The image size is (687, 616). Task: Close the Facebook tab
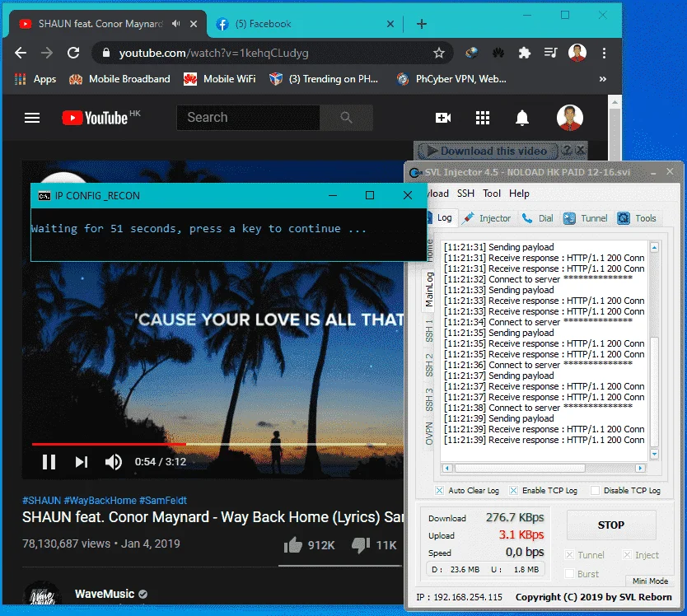(x=390, y=24)
